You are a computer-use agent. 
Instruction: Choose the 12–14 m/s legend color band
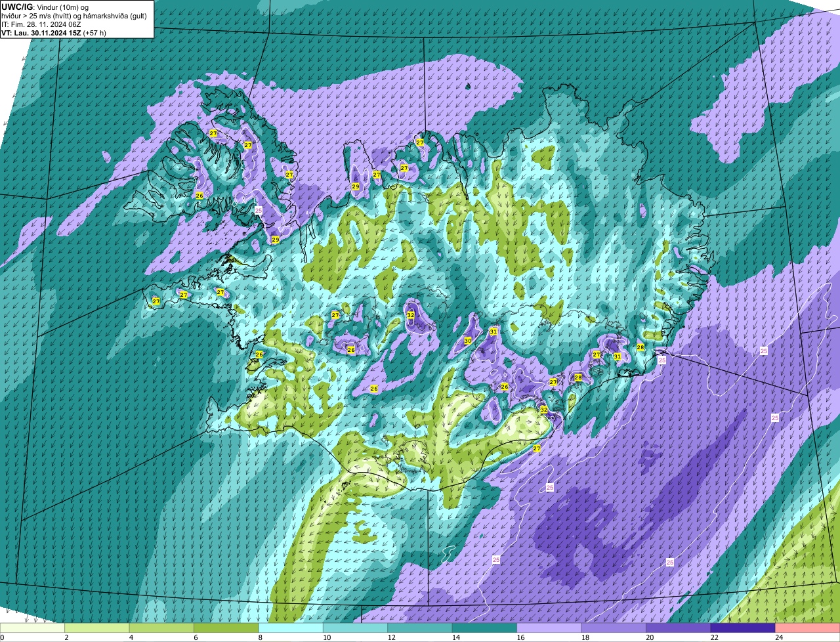click(420, 628)
